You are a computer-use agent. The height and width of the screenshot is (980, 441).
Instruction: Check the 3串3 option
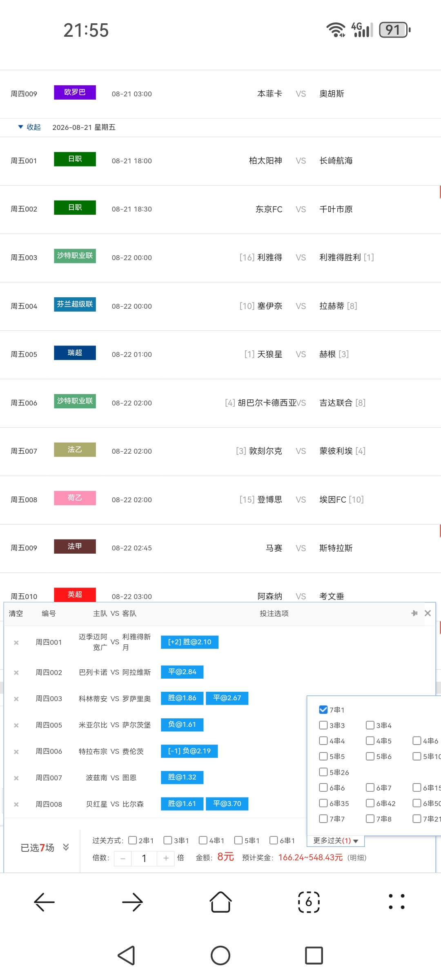323,725
